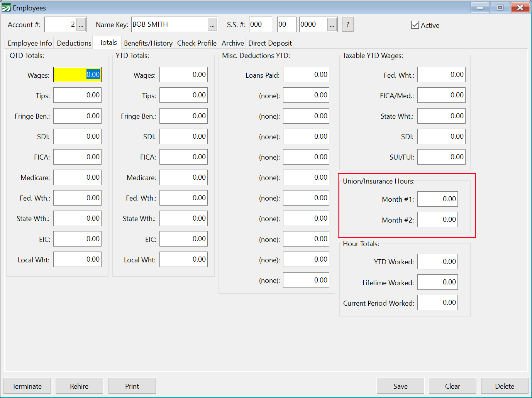Open the S.S. # lookup ellipsis button
The width and height of the screenshot is (532, 398).
click(332, 24)
